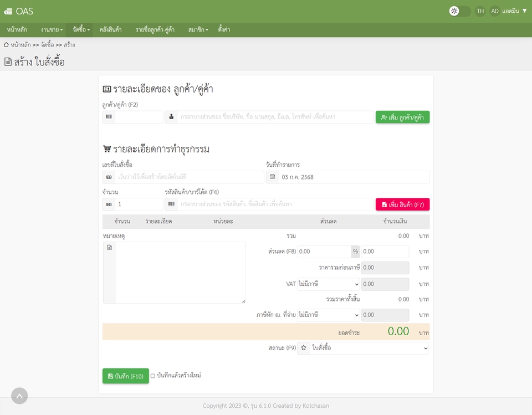Check the บันทึกแล้วสร้างใหม่ checkbox
This screenshot has width=532, height=415.
[152, 376]
